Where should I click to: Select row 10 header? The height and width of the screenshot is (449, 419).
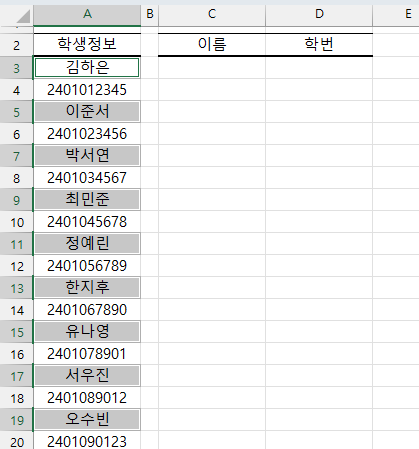pyautogui.click(x=16, y=222)
